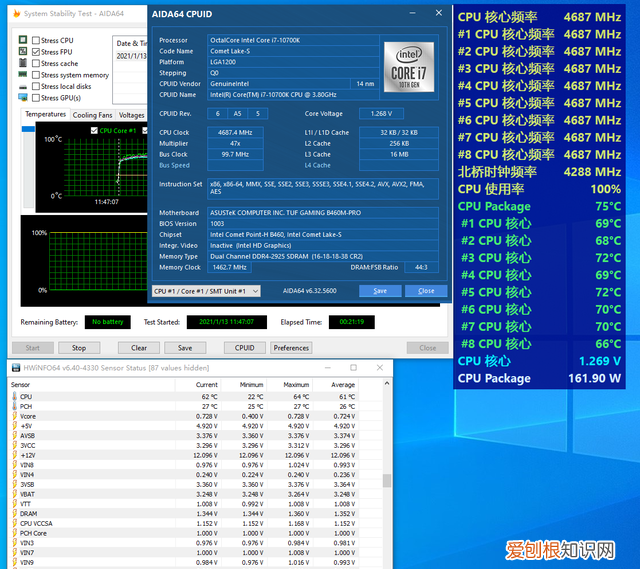The image size is (640, 569).
Task: Sort by the Sensor column header in HWiNFO64
Action: pyautogui.click(x=92, y=385)
